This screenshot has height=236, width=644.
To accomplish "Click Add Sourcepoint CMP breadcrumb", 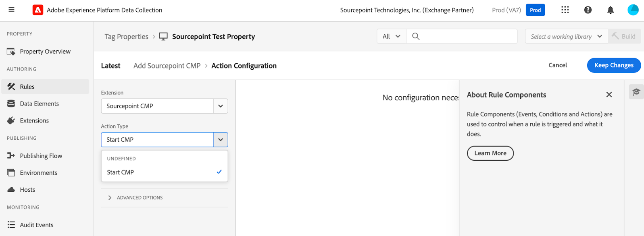I will coord(167,66).
